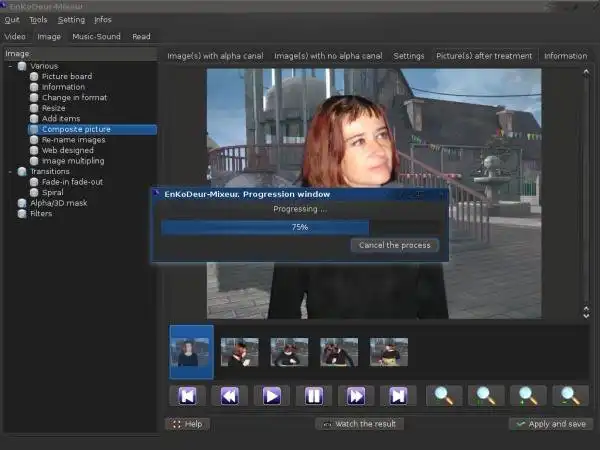Switch to the Music-Sound tab
This screenshot has width=600, height=450.
[x=96, y=36]
